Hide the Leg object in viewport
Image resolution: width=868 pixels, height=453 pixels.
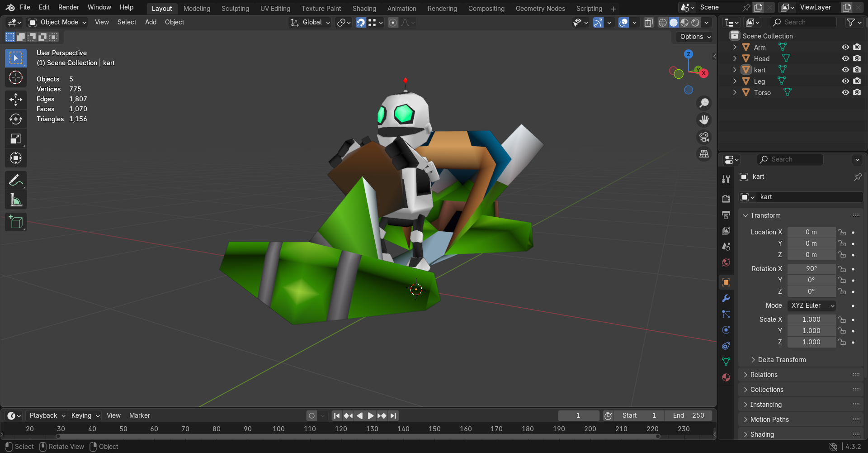click(x=845, y=81)
